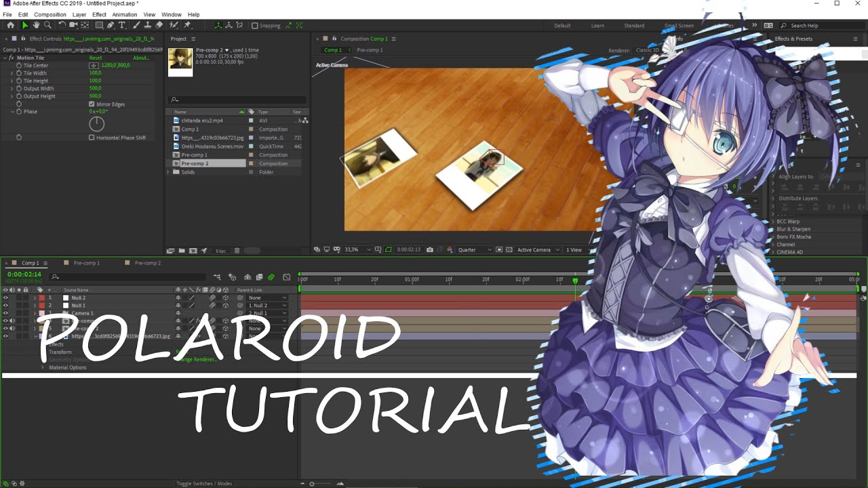
Task: Uncheck the Mirror Edges checkbox
Action: click(92, 104)
